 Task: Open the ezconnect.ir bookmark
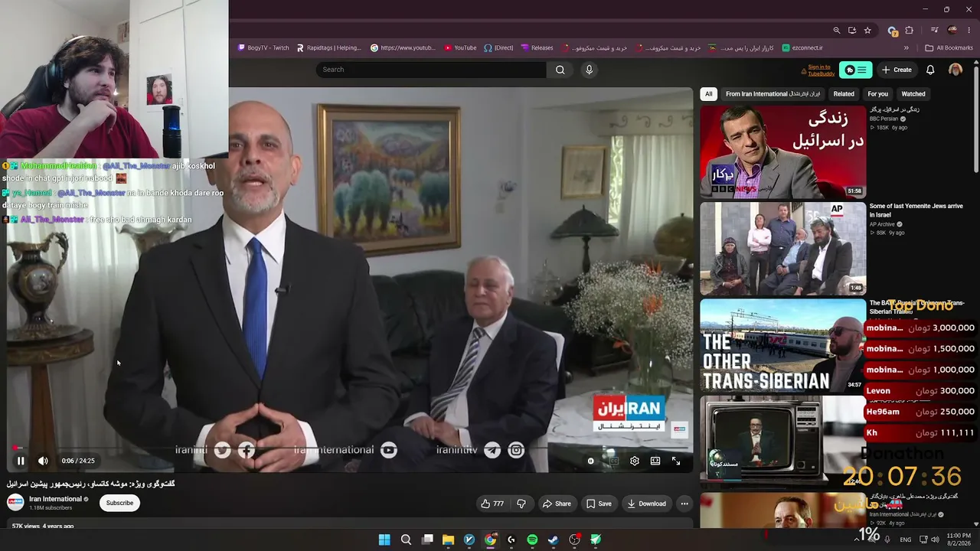click(802, 47)
